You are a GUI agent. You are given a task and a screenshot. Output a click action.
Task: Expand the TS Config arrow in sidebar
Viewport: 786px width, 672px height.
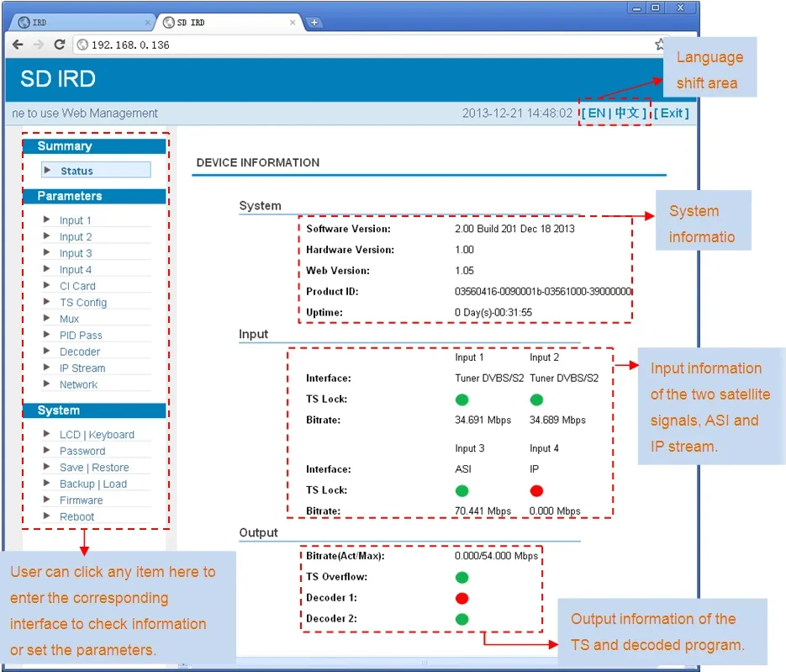pos(46,302)
